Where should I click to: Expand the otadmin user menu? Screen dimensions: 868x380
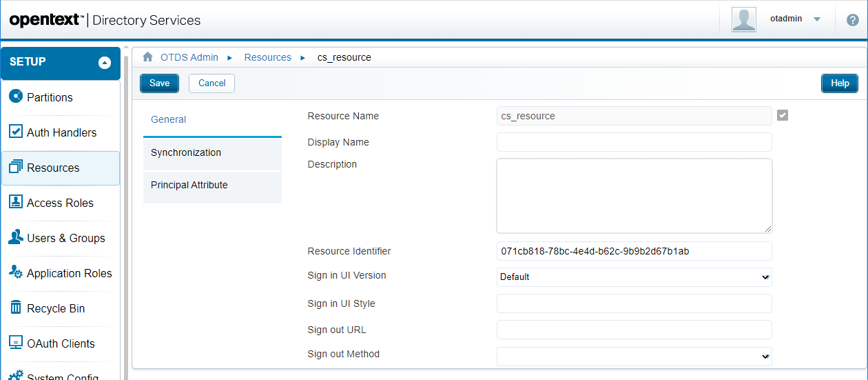[x=817, y=19]
